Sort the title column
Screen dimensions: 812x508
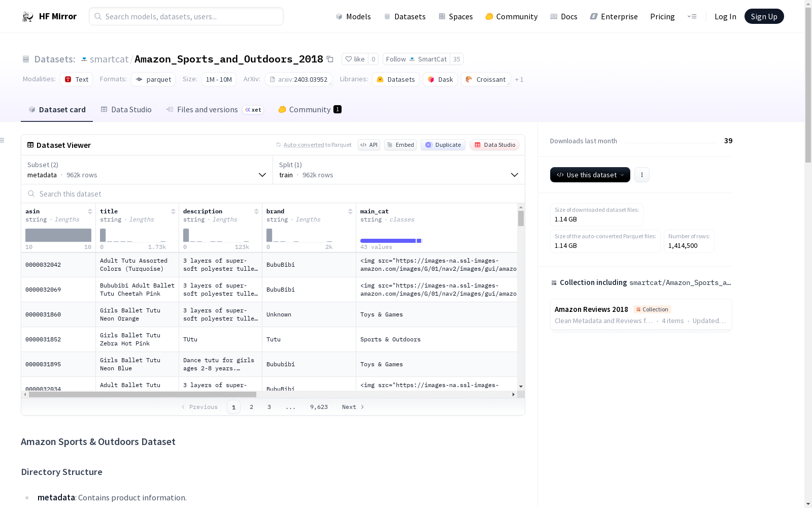pyautogui.click(x=173, y=211)
